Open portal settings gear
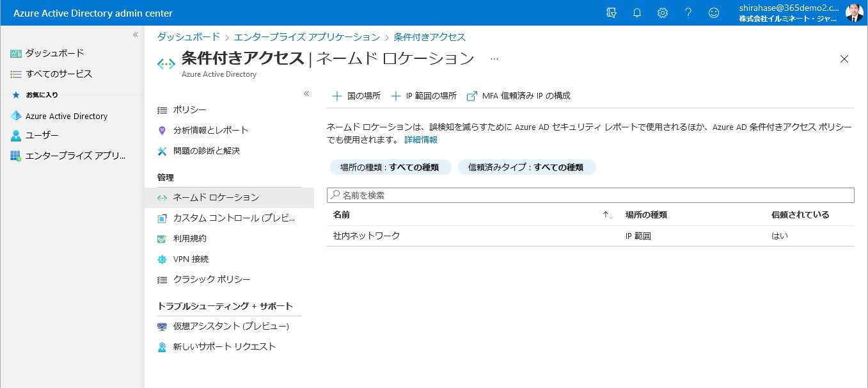 [663, 13]
